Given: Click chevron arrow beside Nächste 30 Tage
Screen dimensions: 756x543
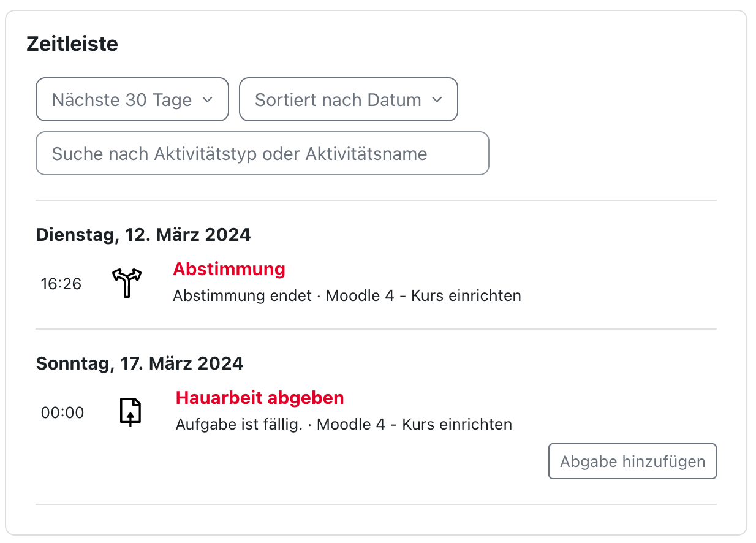Looking at the screenshot, I should tap(207, 100).
